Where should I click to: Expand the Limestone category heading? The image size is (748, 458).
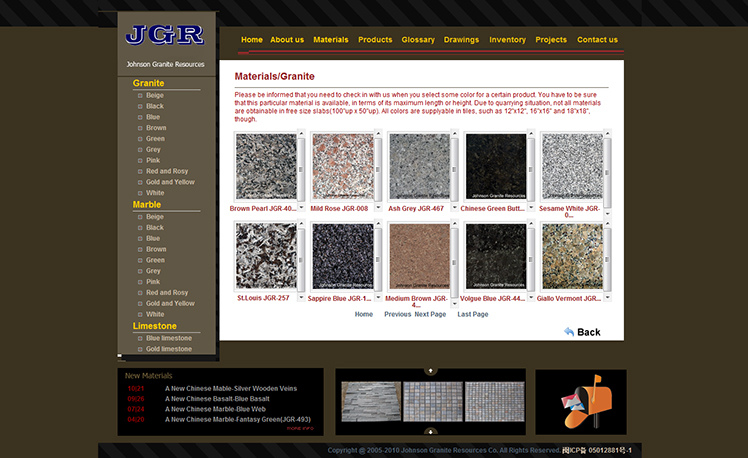pos(154,326)
